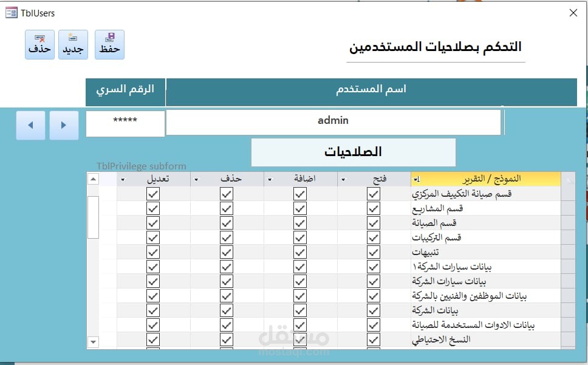Viewport: 588px width, 365px height.
Task: Select text تنبيهات
Action: click(425, 252)
